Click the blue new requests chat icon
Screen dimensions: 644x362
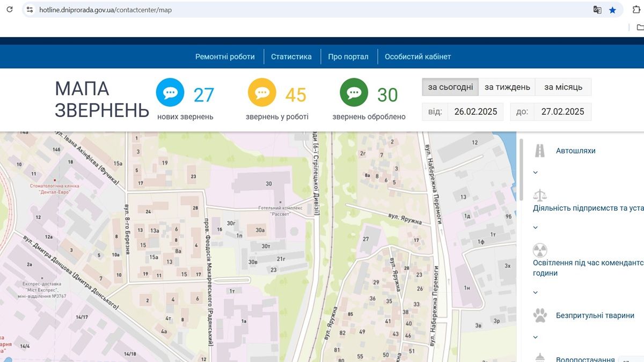pyautogui.click(x=170, y=93)
